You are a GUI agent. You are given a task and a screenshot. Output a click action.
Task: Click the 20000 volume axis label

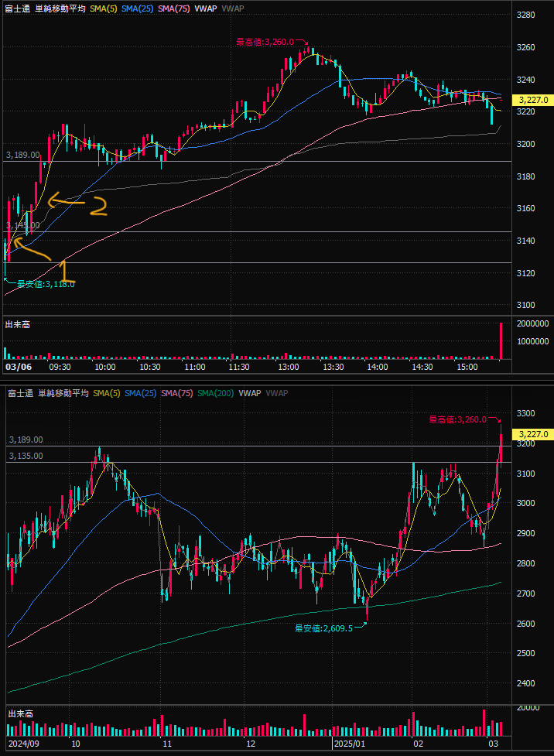point(528,707)
